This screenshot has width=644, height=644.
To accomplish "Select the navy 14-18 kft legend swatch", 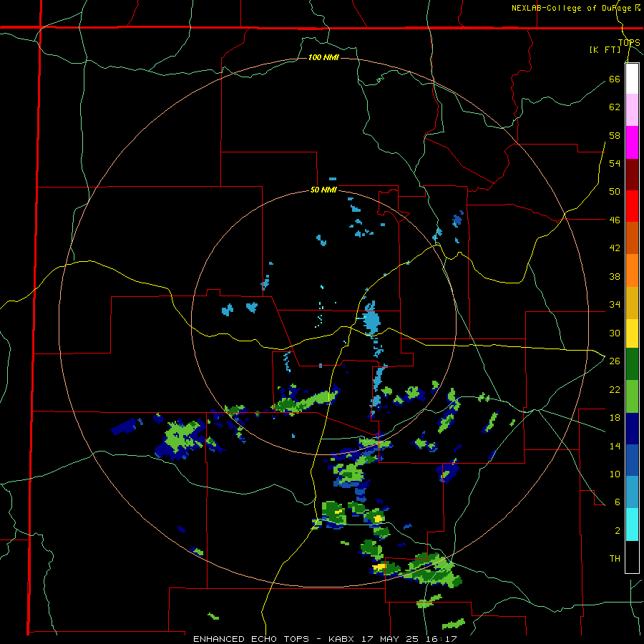I will [x=632, y=429].
